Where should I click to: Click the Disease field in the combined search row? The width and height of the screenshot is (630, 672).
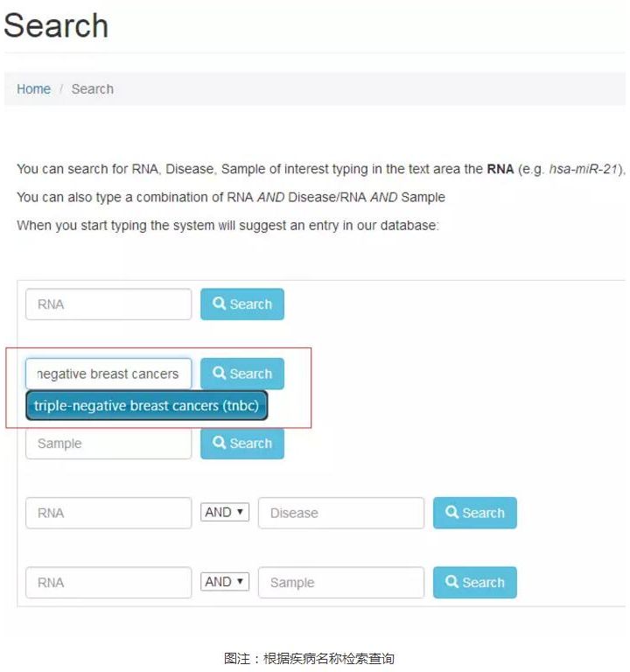340,513
